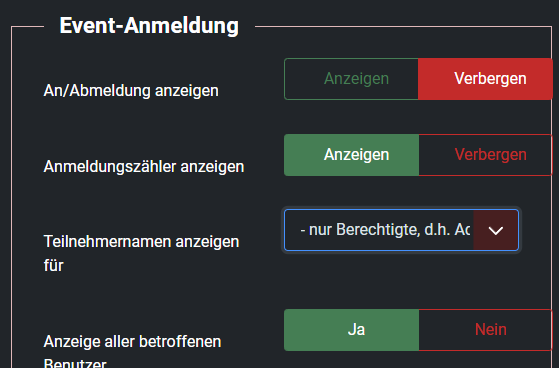Click the 'An/Abmeldung anzeigen' label text

pyautogui.click(x=131, y=91)
